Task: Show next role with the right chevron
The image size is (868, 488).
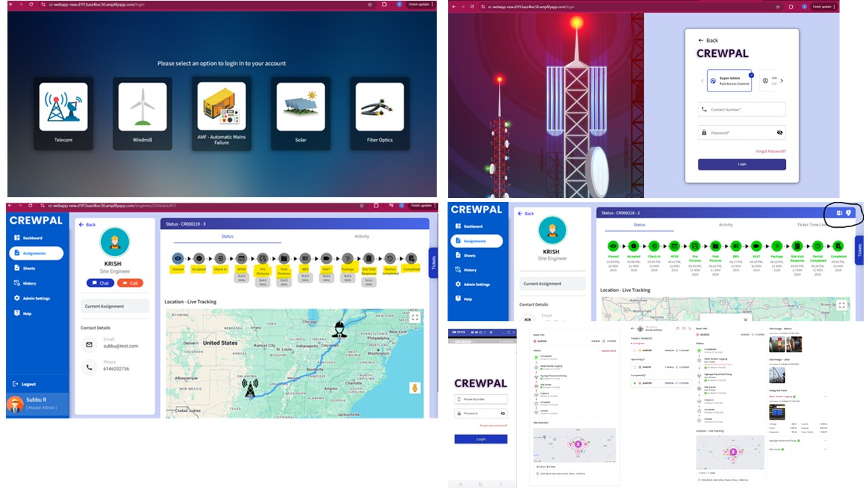Action: tap(781, 81)
